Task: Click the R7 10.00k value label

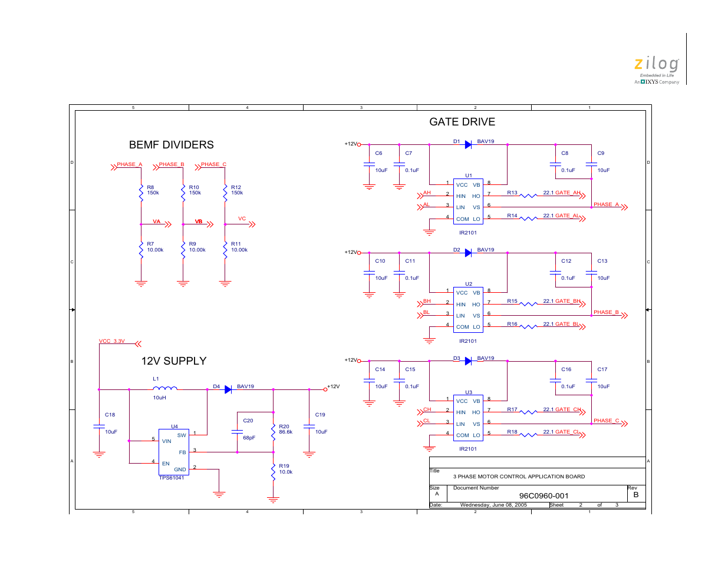Action: point(155,250)
